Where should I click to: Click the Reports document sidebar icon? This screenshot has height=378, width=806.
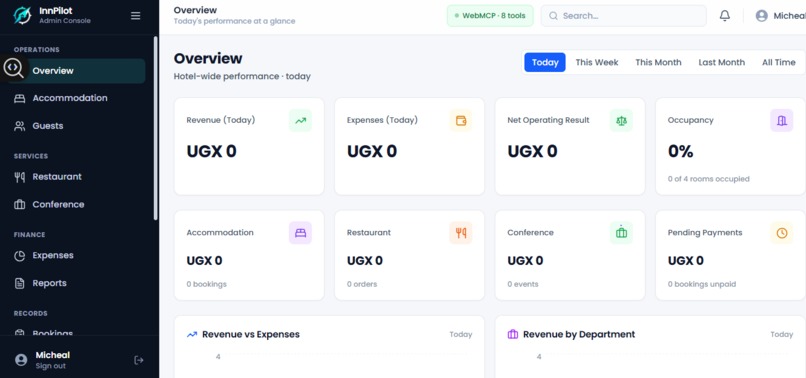[x=20, y=283]
